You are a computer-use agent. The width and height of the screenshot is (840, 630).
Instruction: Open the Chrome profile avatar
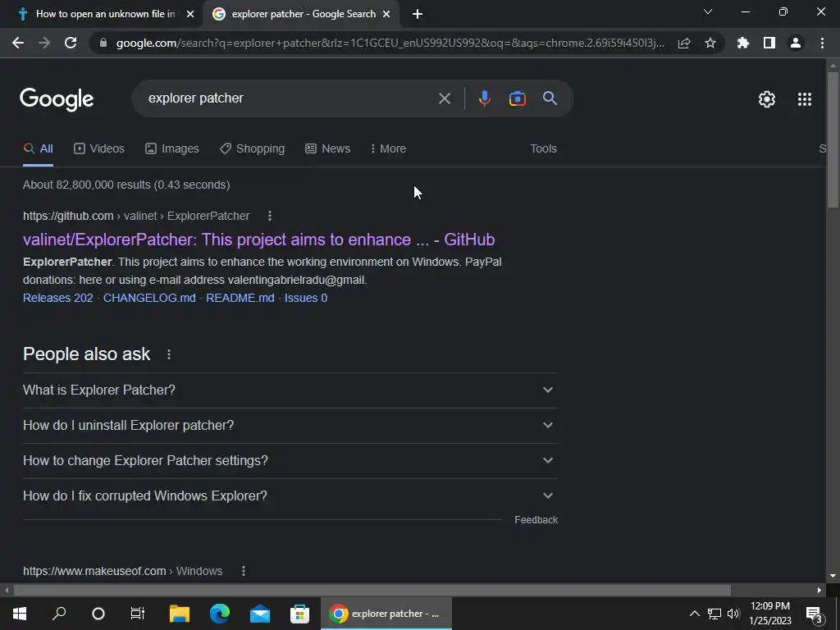tap(796, 43)
